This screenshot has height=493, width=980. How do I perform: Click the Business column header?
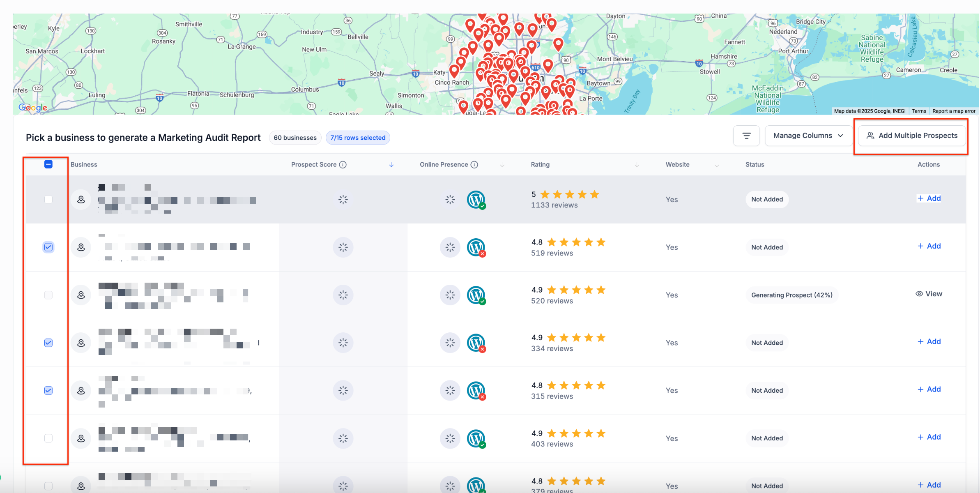tap(84, 165)
